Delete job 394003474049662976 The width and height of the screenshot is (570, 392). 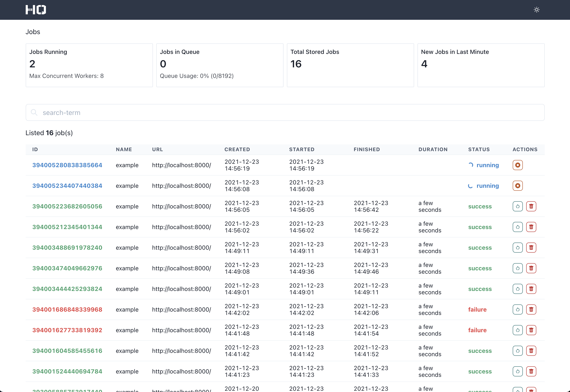click(531, 268)
